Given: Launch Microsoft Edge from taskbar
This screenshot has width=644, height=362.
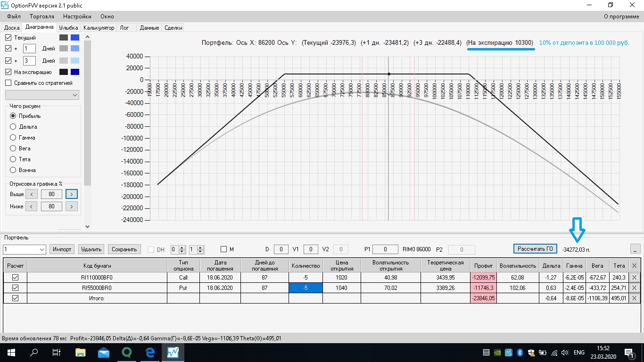Looking at the screenshot, I should [x=150, y=353].
